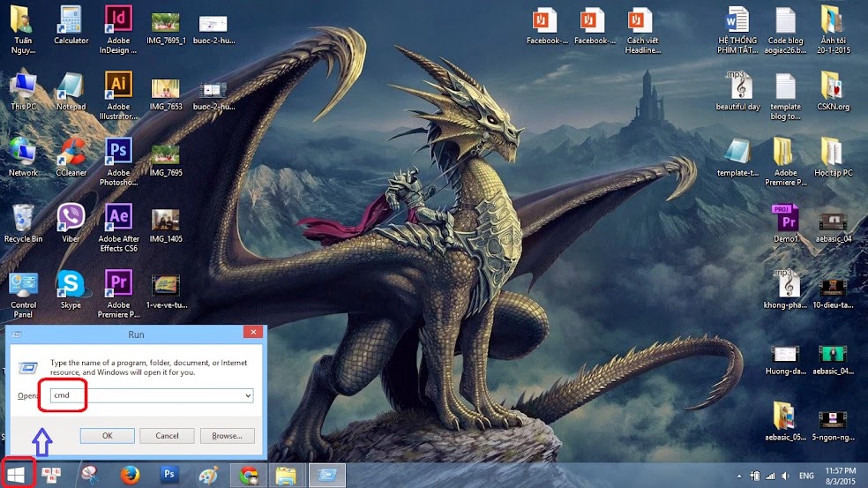Select the khong-pha... mp3 file

[x=785, y=289]
